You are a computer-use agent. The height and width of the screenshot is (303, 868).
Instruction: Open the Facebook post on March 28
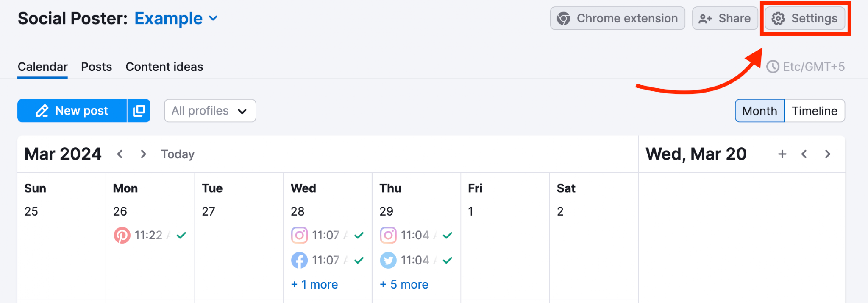tap(300, 260)
